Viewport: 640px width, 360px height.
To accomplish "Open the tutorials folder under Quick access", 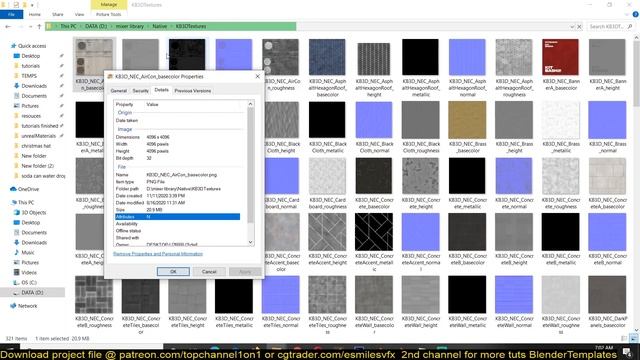I will [31, 66].
